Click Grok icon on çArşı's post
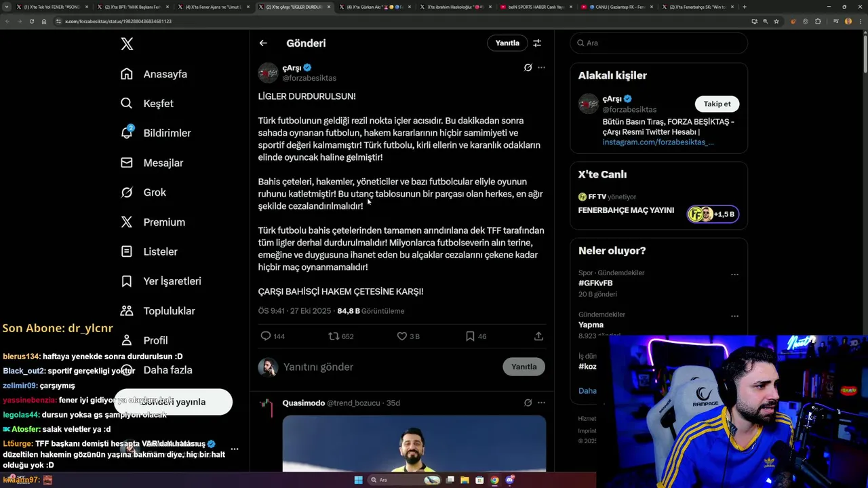Viewport: 868px width, 488px height. tap(528, 68)
